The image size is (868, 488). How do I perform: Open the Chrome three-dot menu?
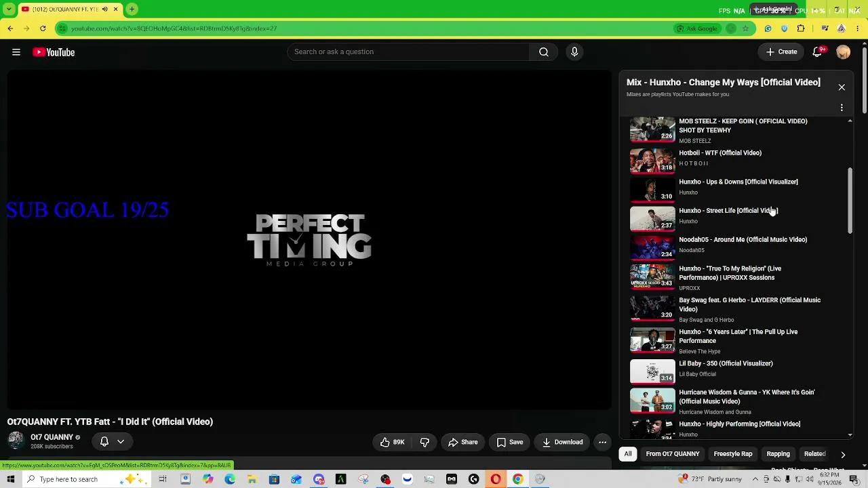[x=858, y=28]
